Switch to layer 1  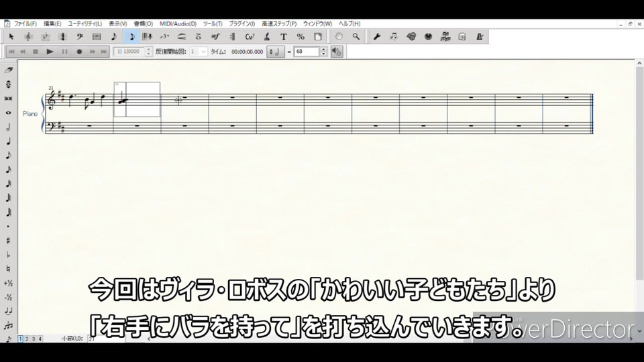tap(20, 339)
